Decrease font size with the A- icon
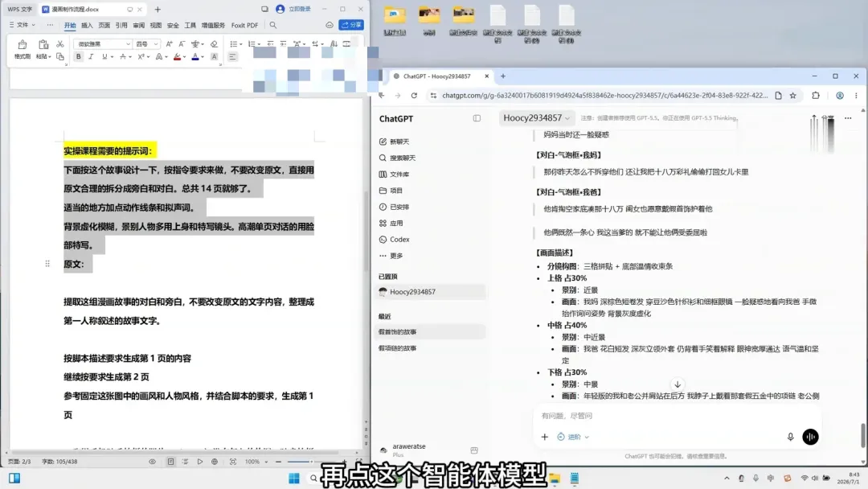The width and height of the screenshot is (868, 489). click(x=182, y=43)
